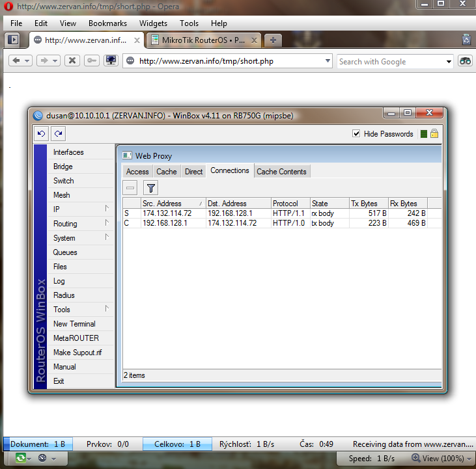The width and height of the screenshot is (476, 469).
Task: Open forward button history dropdown arrow
Action: coord(55,61)
